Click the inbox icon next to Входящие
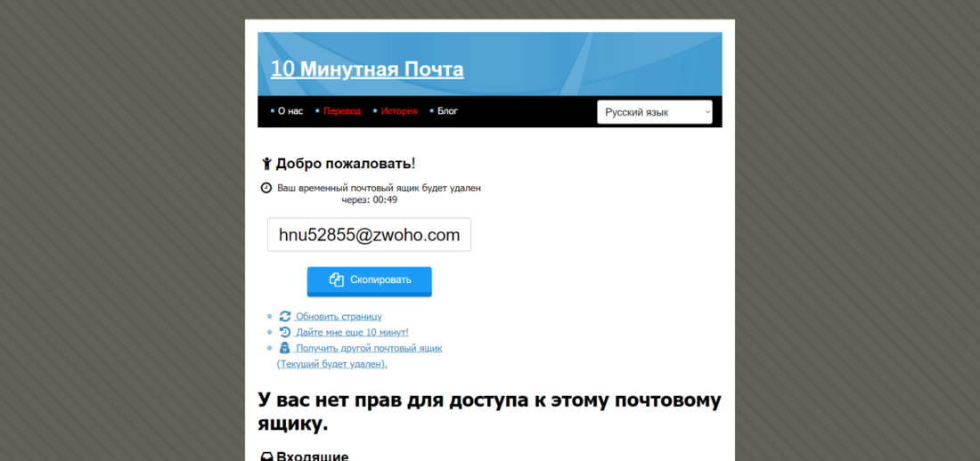 pyautogui.click(x=266, y=457)
